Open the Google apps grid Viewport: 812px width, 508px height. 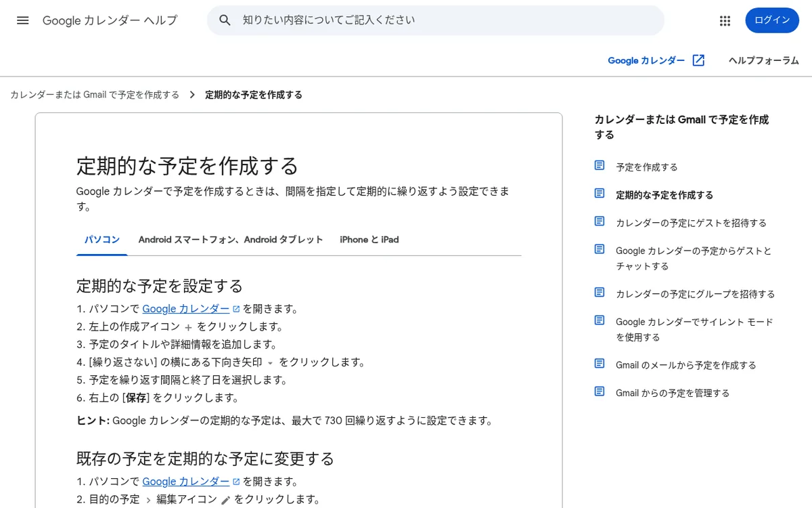tap(725, 20)
